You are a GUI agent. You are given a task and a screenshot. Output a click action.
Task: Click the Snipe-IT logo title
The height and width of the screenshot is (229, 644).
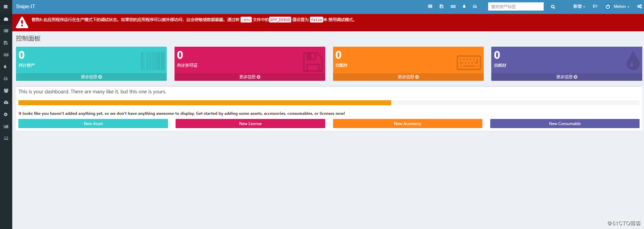point(26,6)
